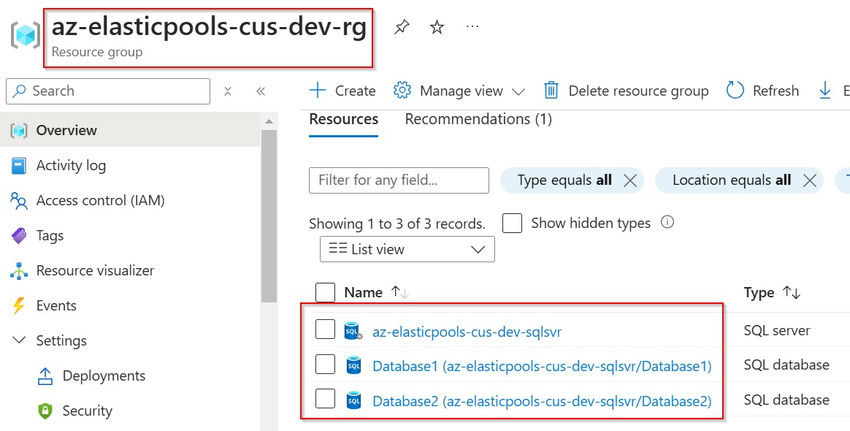Image resolution: width=850 pixels, height=431 pixels.
Task: Click the Security shield icon
Action: [x=45, y=411]
